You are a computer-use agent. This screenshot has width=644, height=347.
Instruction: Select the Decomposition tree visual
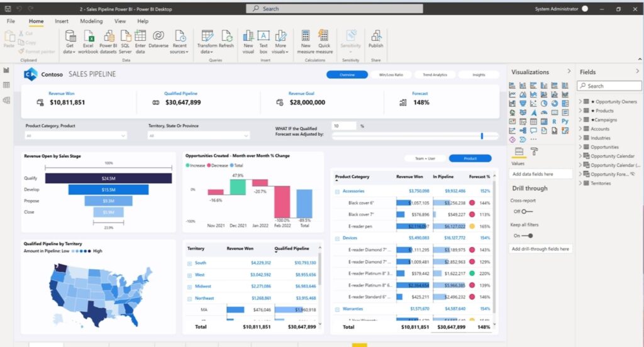point(523,131)
